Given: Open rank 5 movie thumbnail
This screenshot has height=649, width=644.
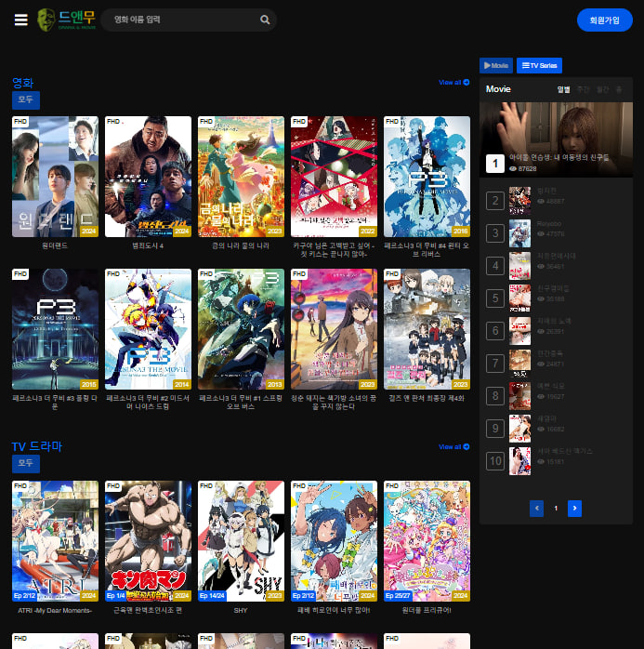Looking at the screenshot, I should 519,298.
